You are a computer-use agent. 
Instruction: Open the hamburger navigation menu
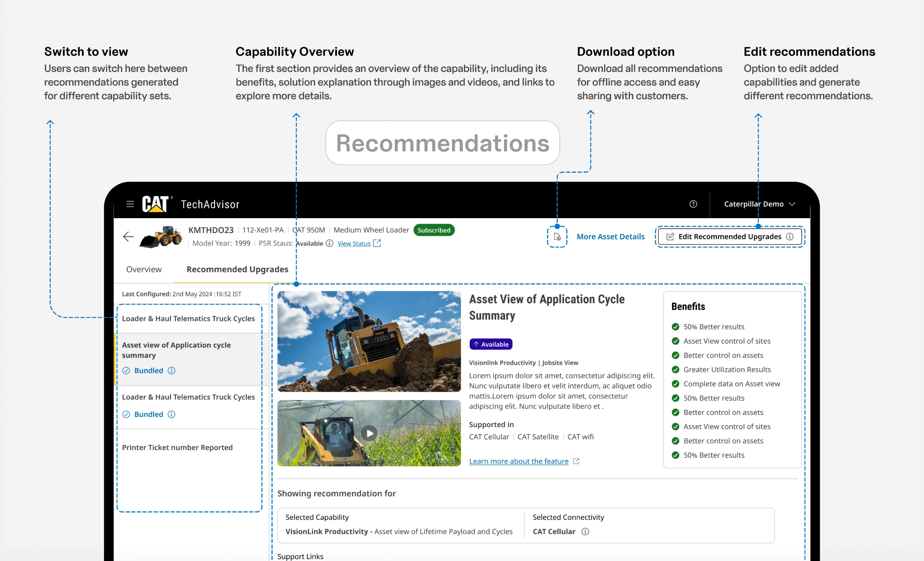coord(130,204)
